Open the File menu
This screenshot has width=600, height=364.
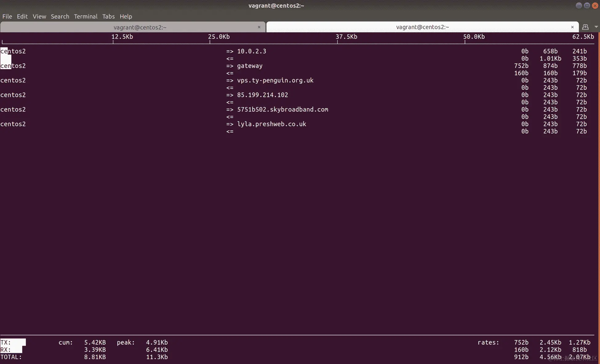[x=7, y=16]
